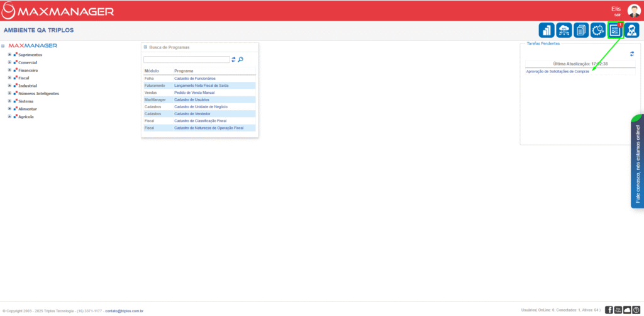This screenshot has width=644, height=316.
Task: Click magnifier search icon in Busca de Programas
Action: coord(240,59)
